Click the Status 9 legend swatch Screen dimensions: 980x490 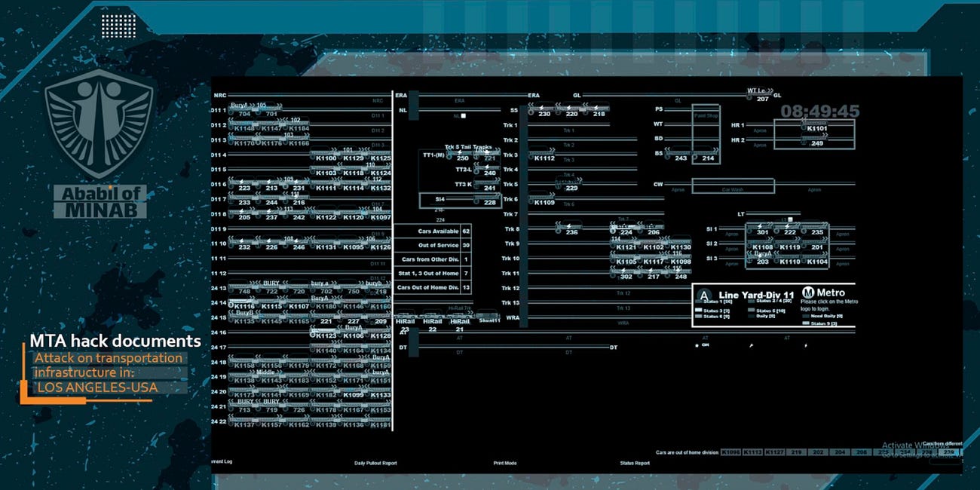[x=806, y=323]
